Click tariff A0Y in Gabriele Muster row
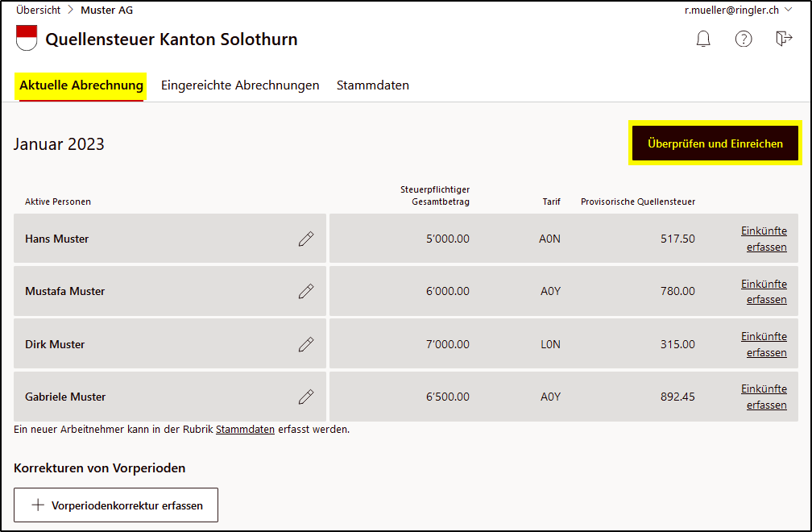The height and width of the screenshot is (532, 812). [x=550, y=397]
